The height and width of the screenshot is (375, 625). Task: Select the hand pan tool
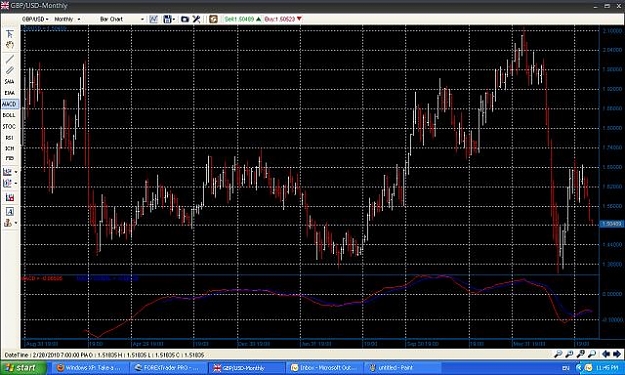tap(10, 45)
